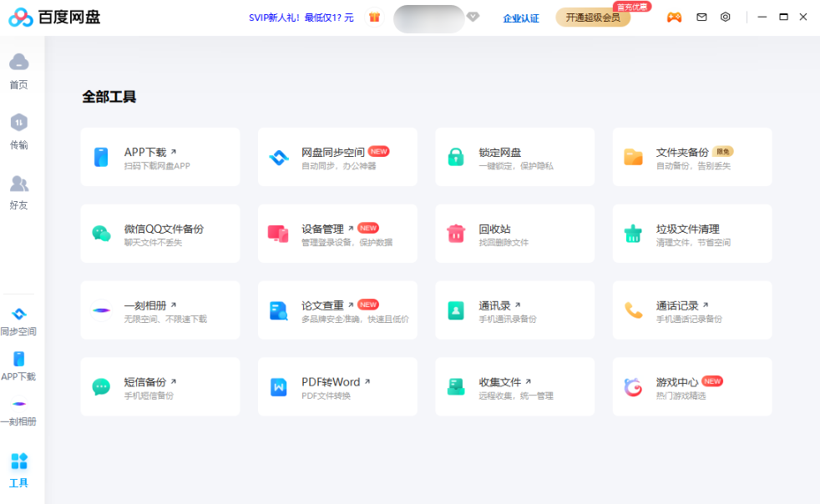Click the '热门游戏精选' subtitle text
Image resolution: width=820 pixels, height=504 pixels.
(681, 396)
